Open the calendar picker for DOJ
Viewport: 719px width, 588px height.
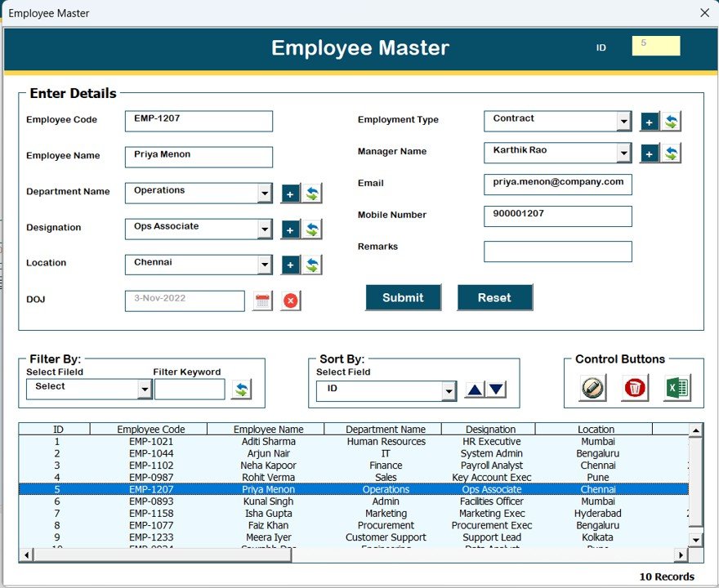[x=262, y=301]
